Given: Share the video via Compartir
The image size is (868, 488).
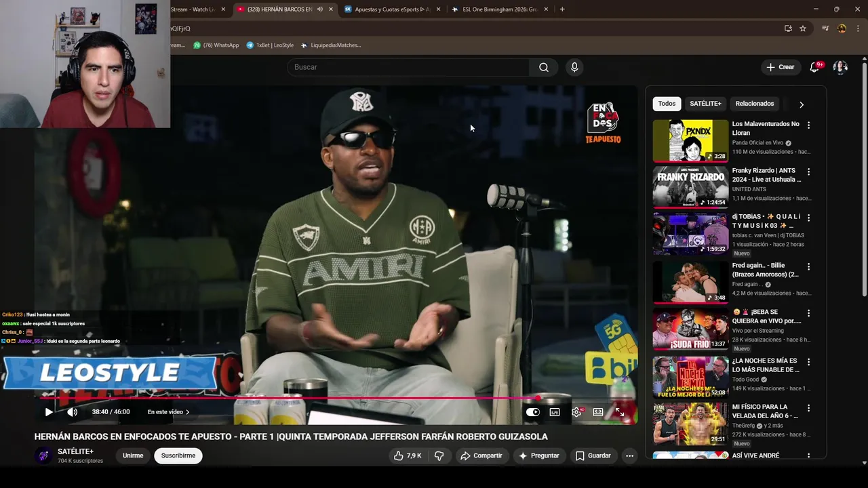Looking at the screenshot, I should tap(481, 456).
